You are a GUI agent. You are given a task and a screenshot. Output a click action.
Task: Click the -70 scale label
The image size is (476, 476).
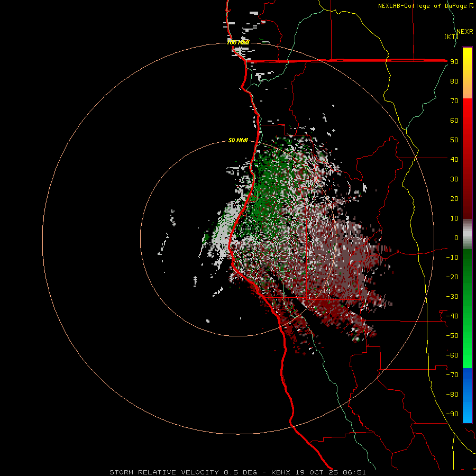[452, 375]
